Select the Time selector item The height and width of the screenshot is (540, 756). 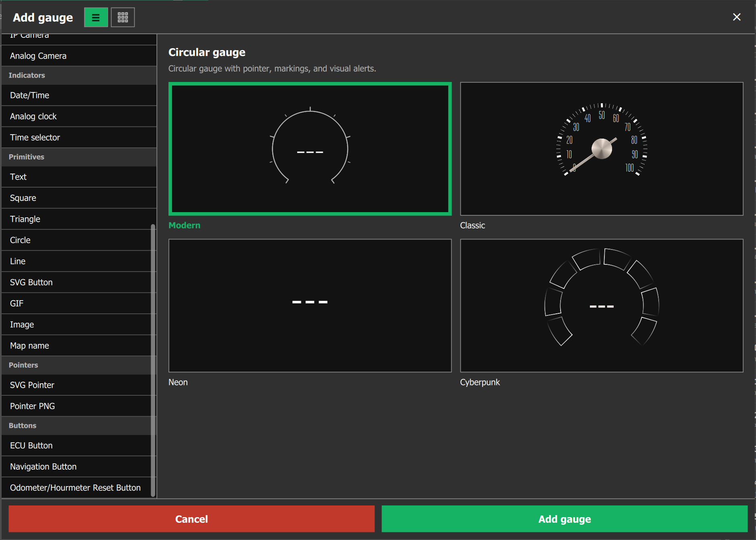[79, 137]
